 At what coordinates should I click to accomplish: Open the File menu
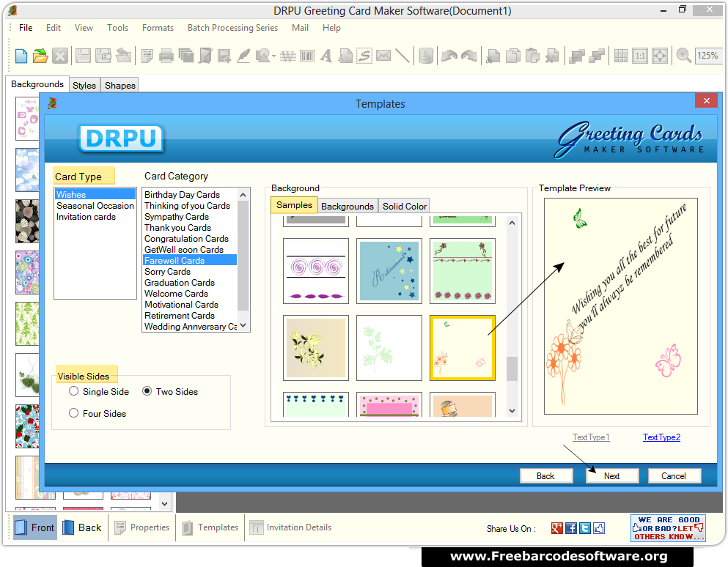[26, 28]
